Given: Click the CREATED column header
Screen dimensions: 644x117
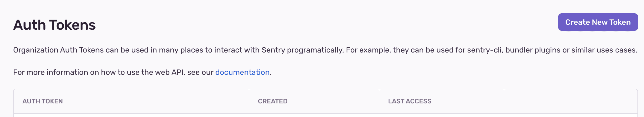Looking at the screenshot, I should pyautogui.click(x=273, y=101).
